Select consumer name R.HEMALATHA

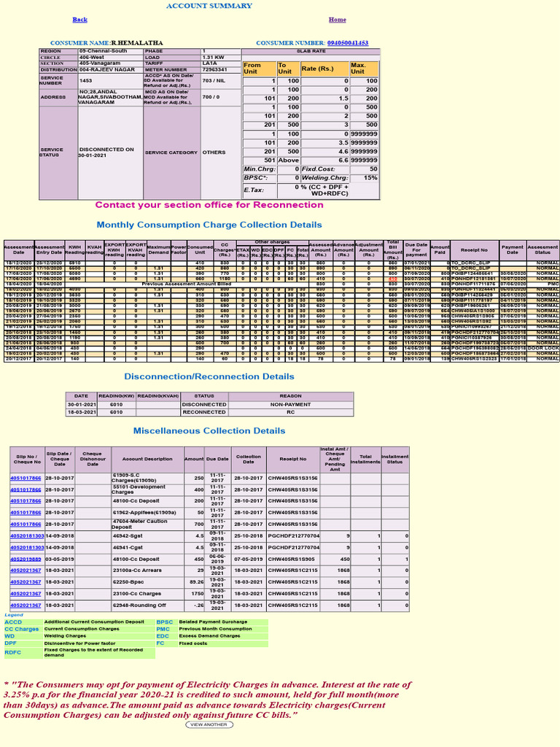136,43
